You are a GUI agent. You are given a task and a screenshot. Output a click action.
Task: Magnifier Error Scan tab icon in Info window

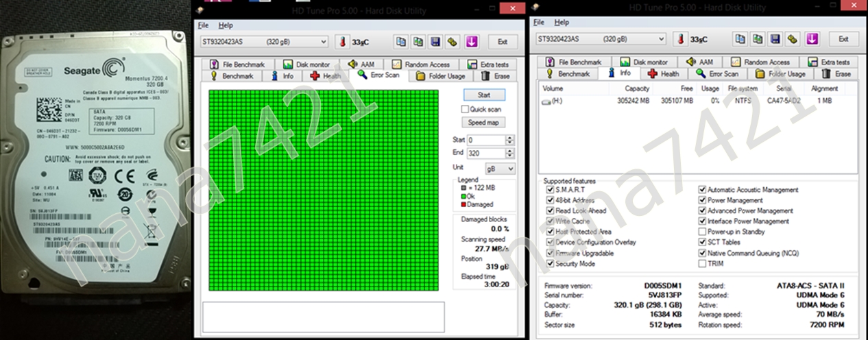(x=701, y=73)
